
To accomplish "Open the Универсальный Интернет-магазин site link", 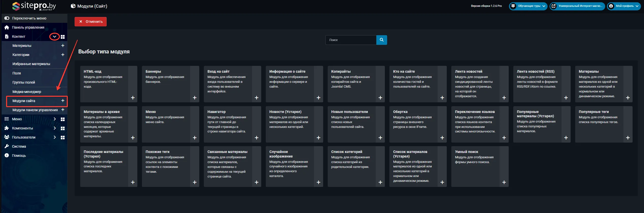I will (577, 6).
